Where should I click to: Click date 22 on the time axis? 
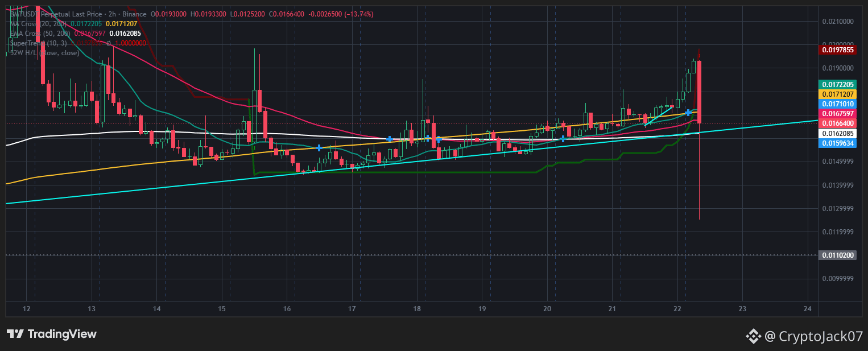(677, 309)
